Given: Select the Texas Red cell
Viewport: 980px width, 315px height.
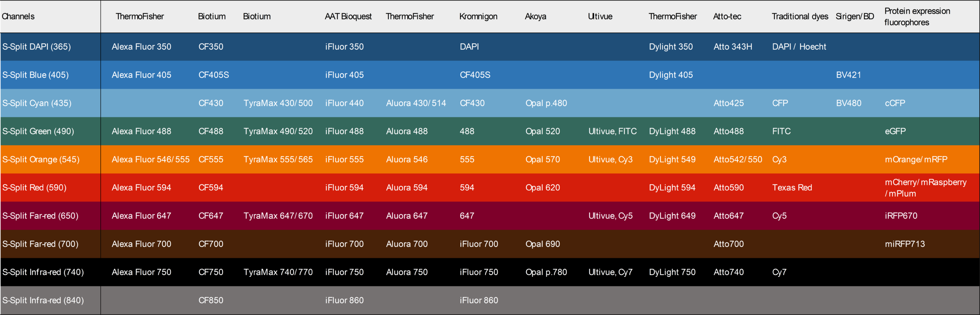Looking at the screenshot, I should (x=792, y=188).
